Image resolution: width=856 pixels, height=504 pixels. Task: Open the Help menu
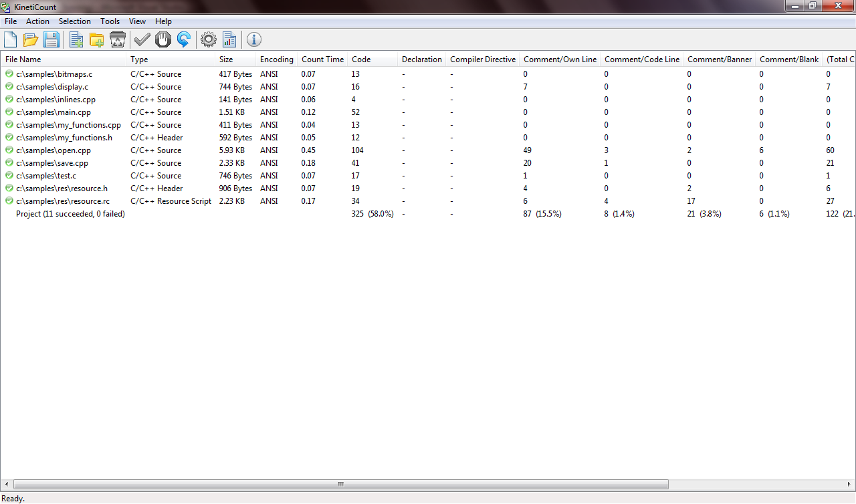click(164, 21)
